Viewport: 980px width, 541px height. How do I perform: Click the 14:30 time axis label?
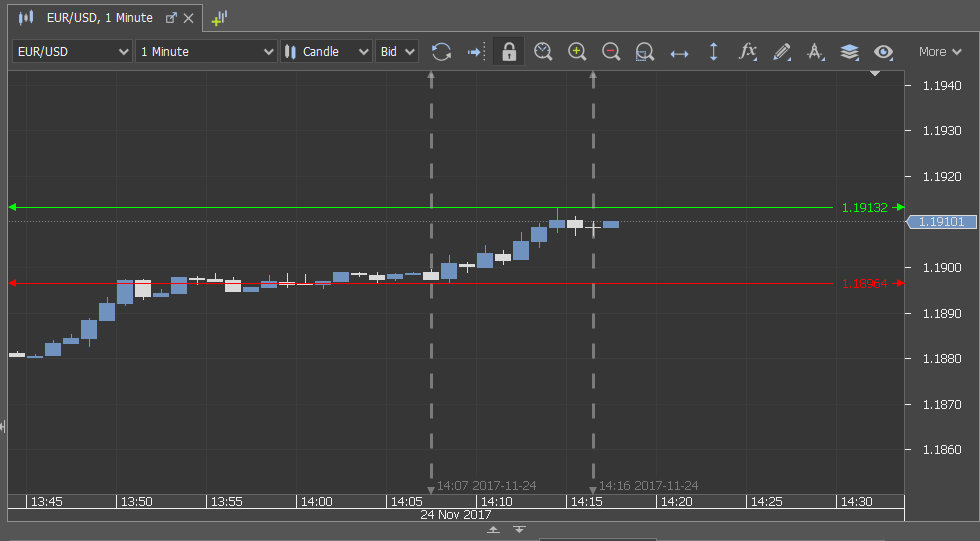[856, 502]
